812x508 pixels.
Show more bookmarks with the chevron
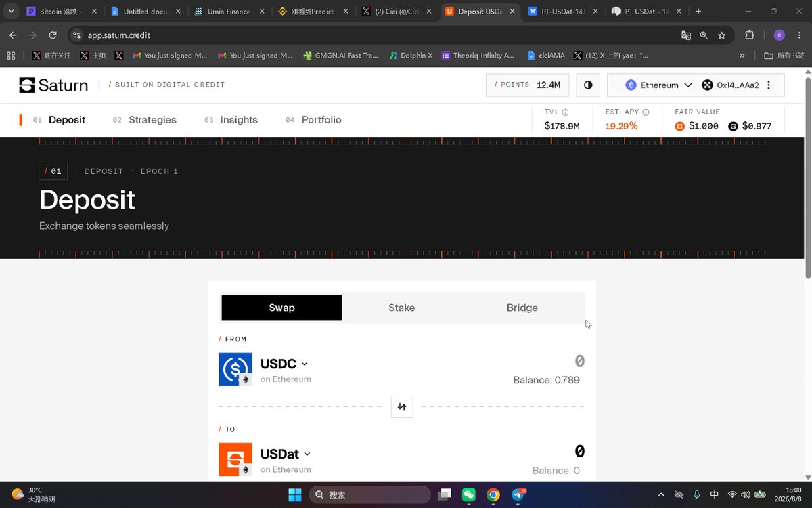tap(742, 56)
